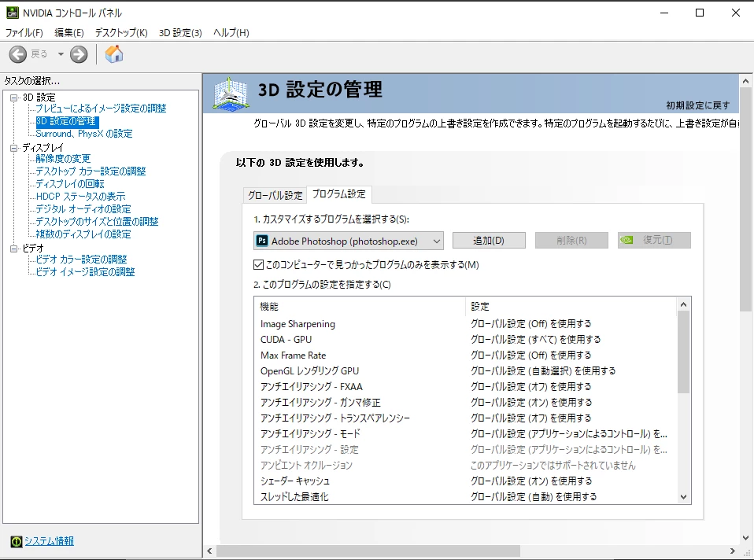
Task: Click horizontal scrollbar right arrow
Action: point(733,551)
